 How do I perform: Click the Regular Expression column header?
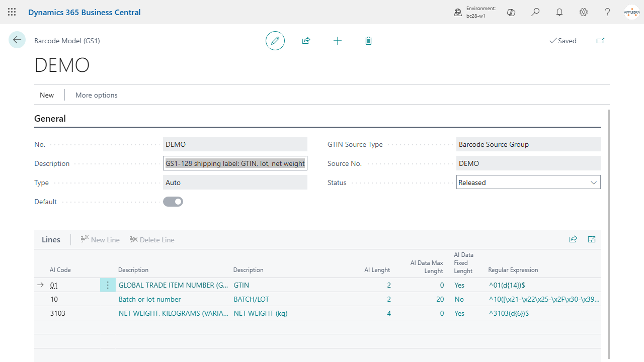tap(513, 270)
